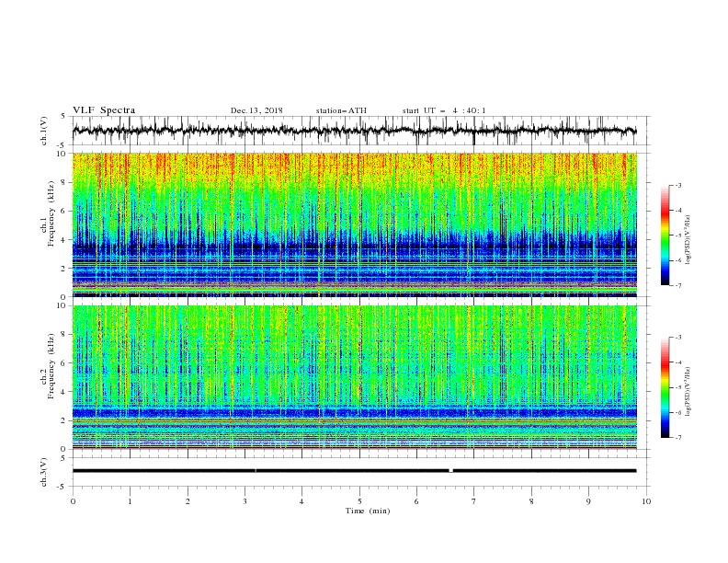Click the "start UT = 4 :40: 1" text
The image size is (728, 563).
coord(444,110)
